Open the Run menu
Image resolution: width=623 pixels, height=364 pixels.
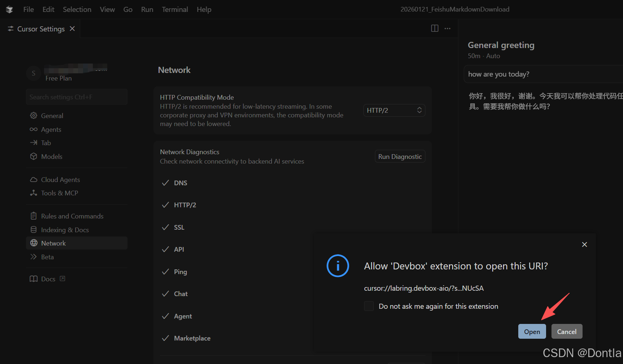pyautogui.click(x=147, y=9)
